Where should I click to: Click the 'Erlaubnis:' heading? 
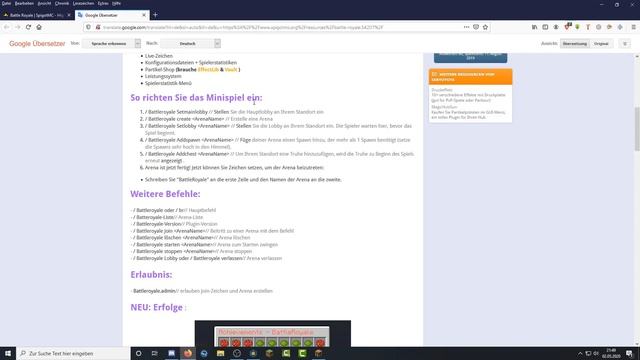point(151,275)
